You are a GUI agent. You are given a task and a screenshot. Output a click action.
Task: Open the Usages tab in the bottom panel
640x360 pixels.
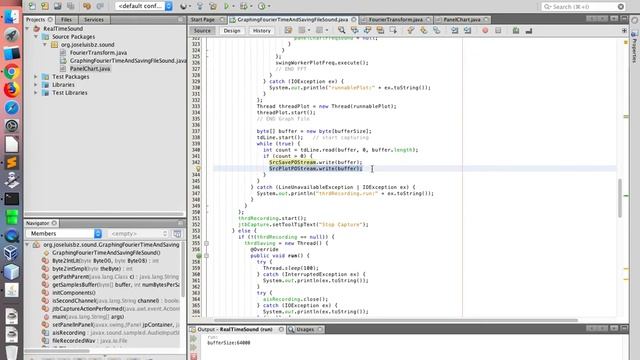pyautogui.click(x=305, y=329)
